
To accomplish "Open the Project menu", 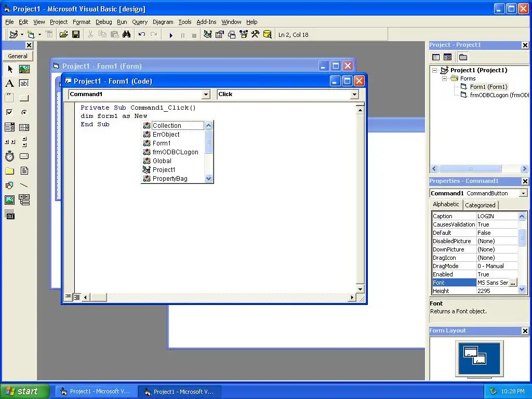I will click(59, 22).
